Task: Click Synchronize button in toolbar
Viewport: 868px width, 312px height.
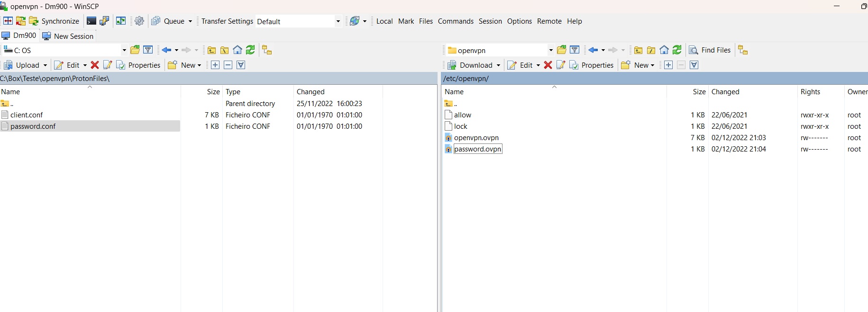Action: click(54, 21)
